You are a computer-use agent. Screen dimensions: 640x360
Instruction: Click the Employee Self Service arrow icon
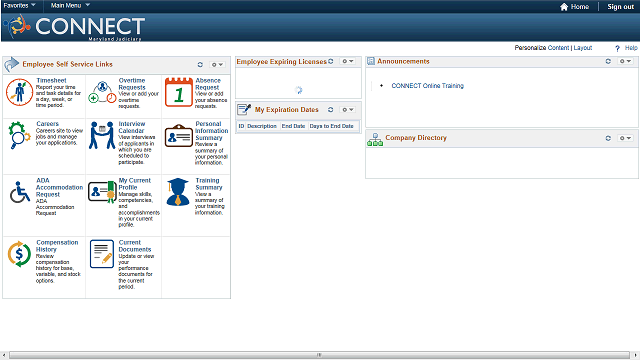tap(12, 64)
